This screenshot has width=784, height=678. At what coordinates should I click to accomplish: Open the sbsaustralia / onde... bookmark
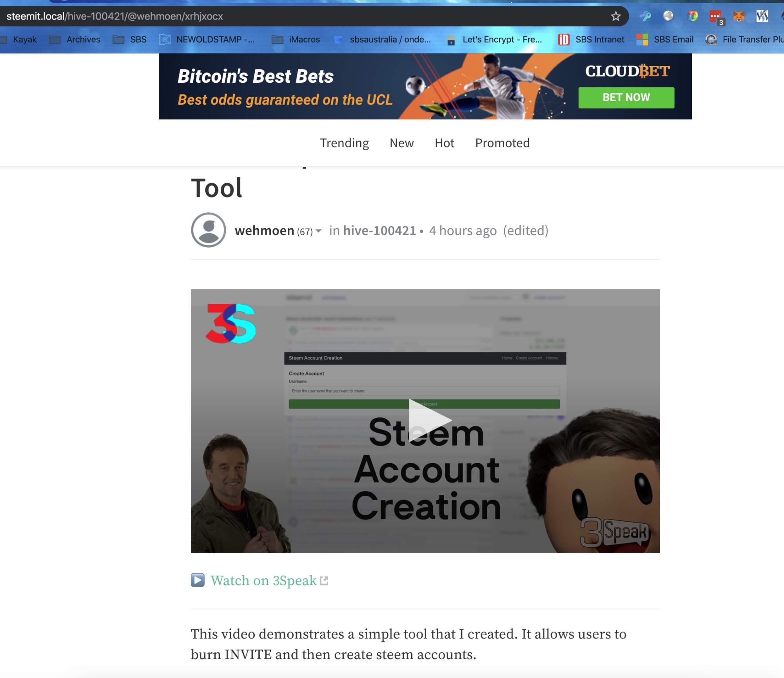382,39
